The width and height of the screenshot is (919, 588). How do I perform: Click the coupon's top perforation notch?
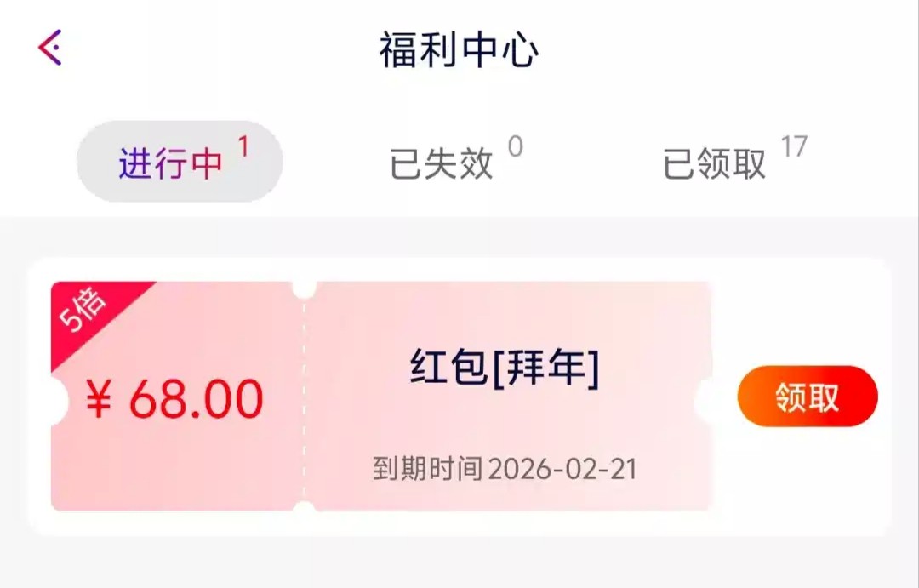tap(304, 288)
